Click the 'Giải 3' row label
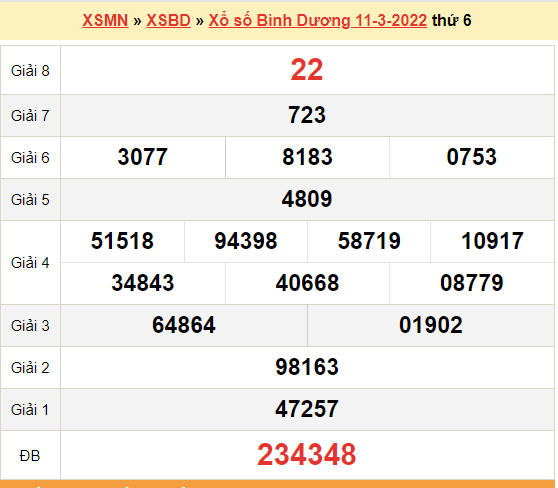 point(30,325)
